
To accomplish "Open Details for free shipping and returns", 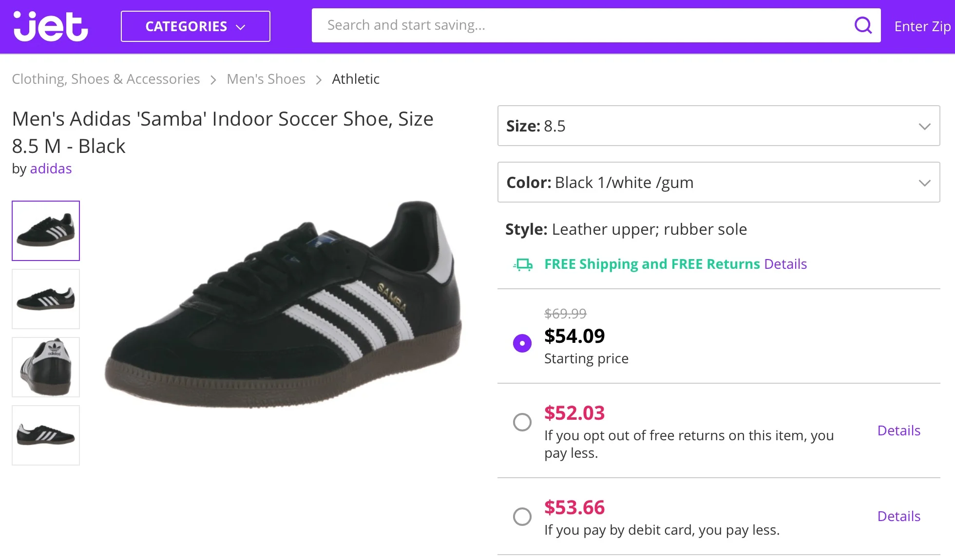I will [x=785, y=264].
